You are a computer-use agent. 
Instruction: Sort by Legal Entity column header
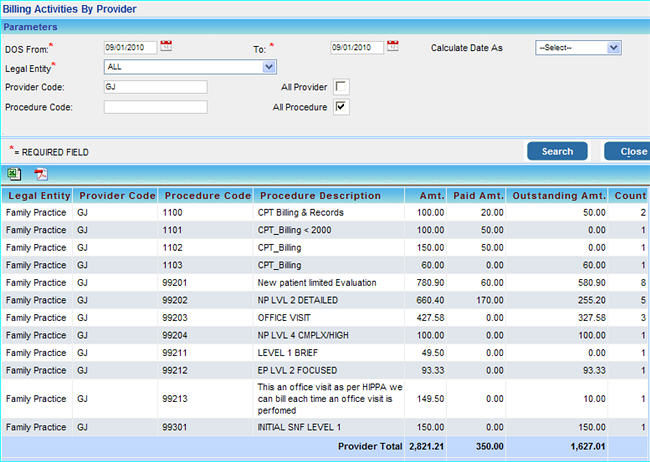(39, 195)
